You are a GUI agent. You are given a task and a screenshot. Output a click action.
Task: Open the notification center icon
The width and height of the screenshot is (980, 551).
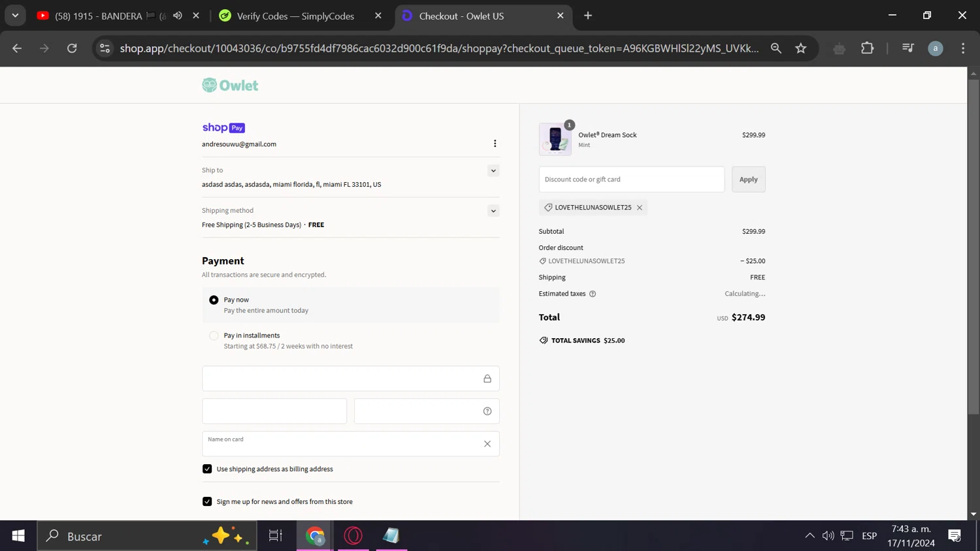coord(955,536)
